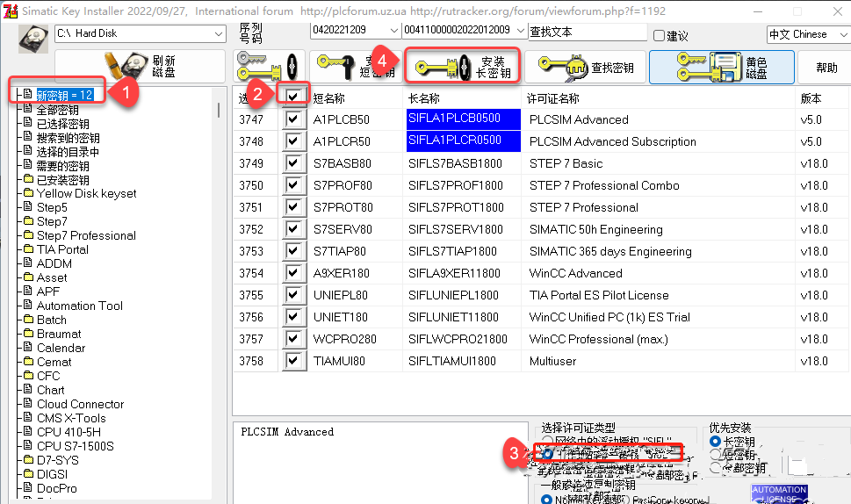Open the TIA Portal folder
Viewport: 851px width, 504px height.
[62, 249]
